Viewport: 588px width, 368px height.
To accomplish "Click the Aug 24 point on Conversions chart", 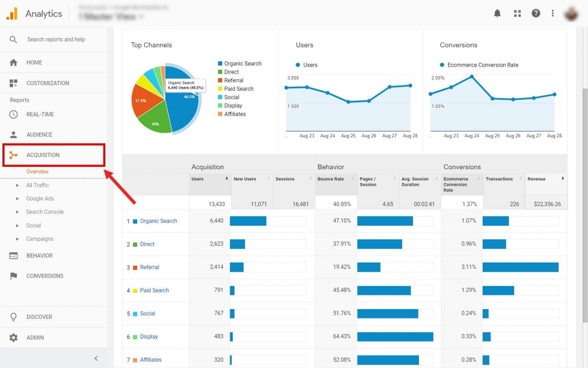I will pos(472,77).
